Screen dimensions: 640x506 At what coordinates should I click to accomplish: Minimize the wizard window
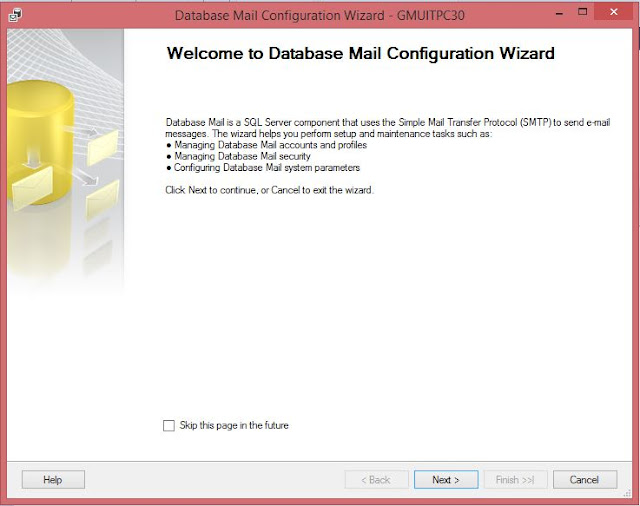(560, 13)
